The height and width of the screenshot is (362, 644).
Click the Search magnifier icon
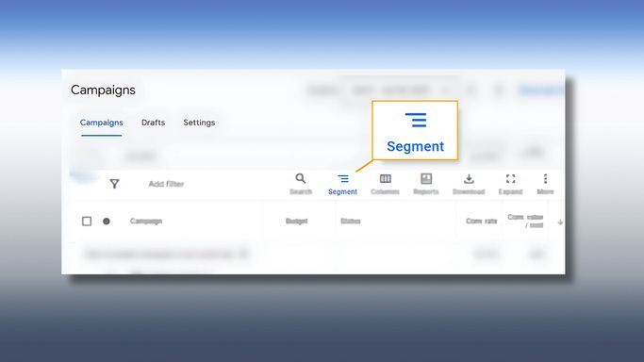[300, 178]
